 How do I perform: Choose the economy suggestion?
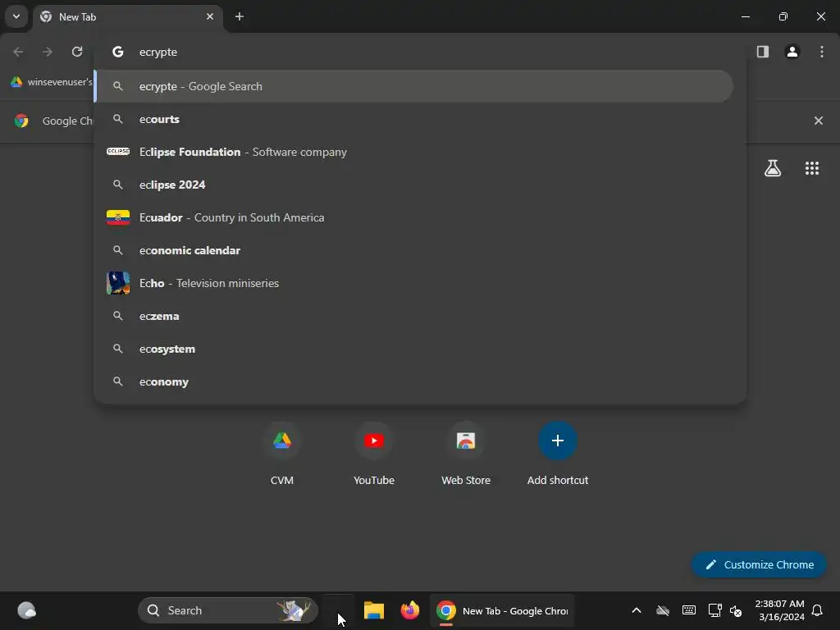(x=420, y=382)
